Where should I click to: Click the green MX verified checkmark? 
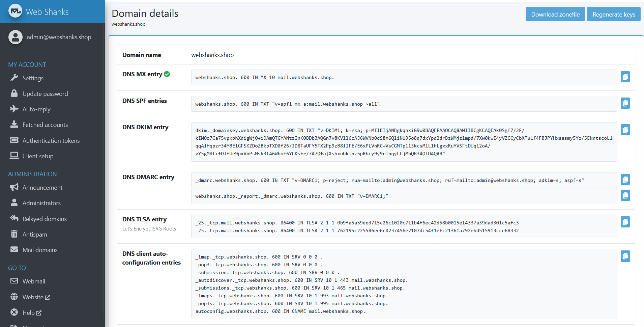pos(167,74)
